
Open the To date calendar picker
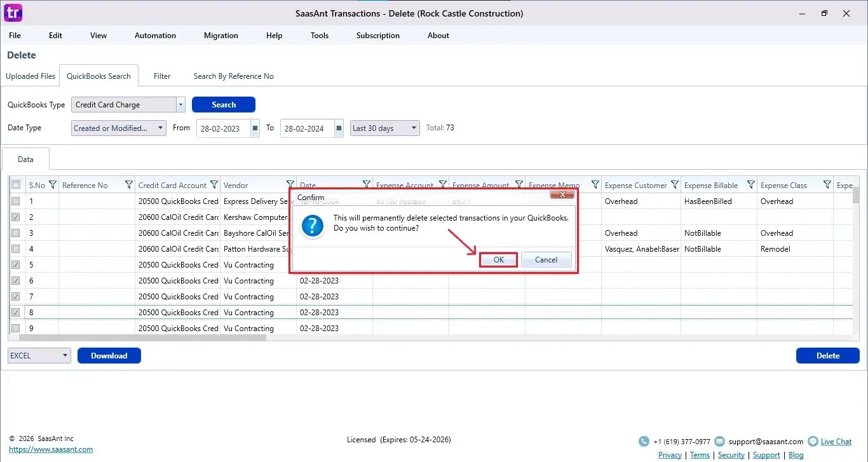pos(339,128)
